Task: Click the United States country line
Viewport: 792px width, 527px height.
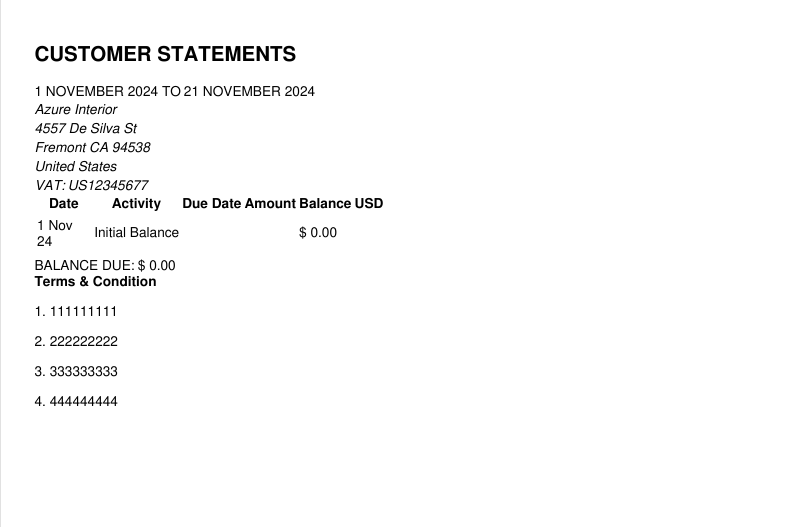Action: coord(76,166)
